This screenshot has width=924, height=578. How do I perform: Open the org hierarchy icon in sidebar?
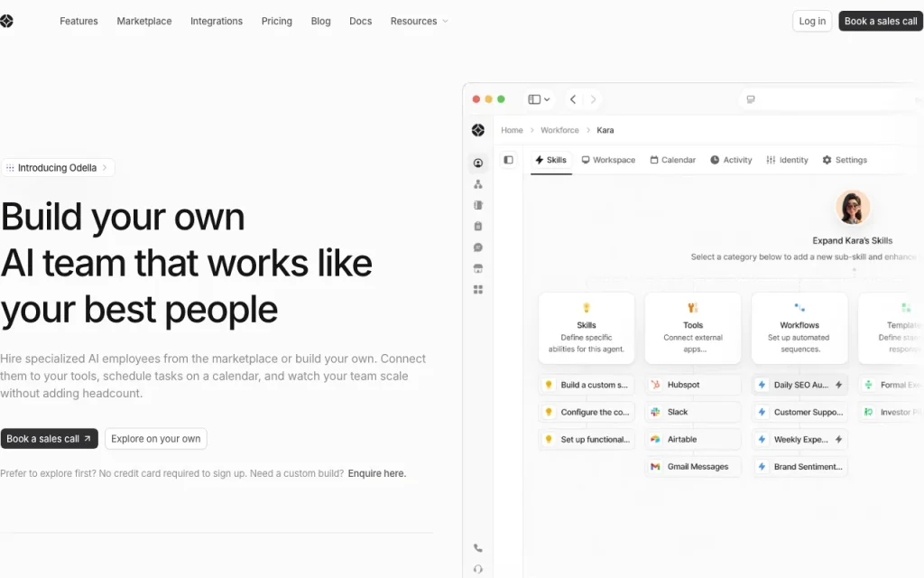(478, 184)
